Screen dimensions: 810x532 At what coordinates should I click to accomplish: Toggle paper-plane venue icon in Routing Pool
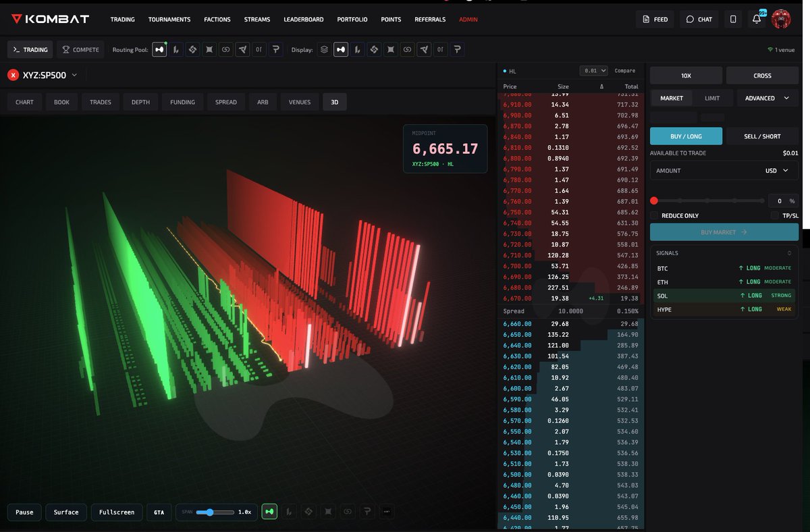tap(242, 49)
